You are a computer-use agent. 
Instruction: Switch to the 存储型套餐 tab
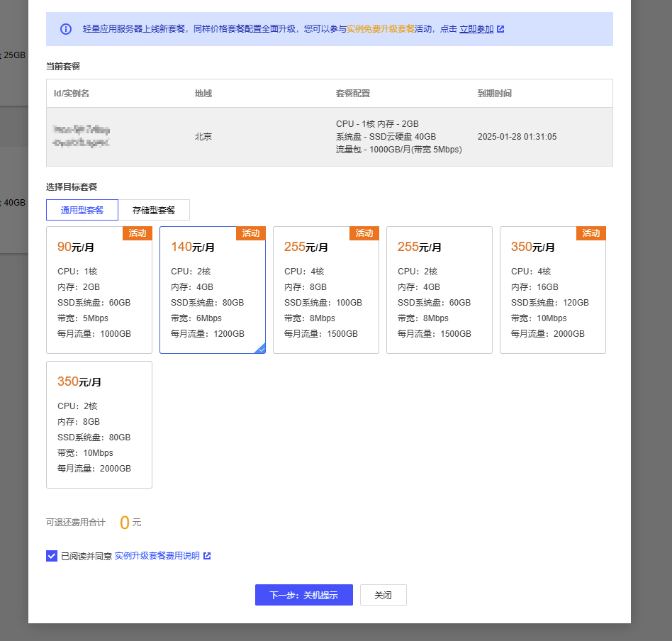pos(154,210)
